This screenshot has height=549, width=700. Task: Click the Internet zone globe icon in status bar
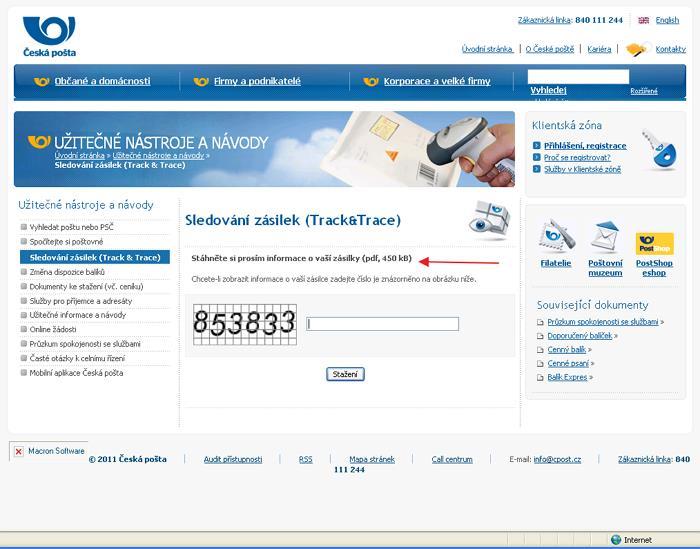click(x=616, y=540)
